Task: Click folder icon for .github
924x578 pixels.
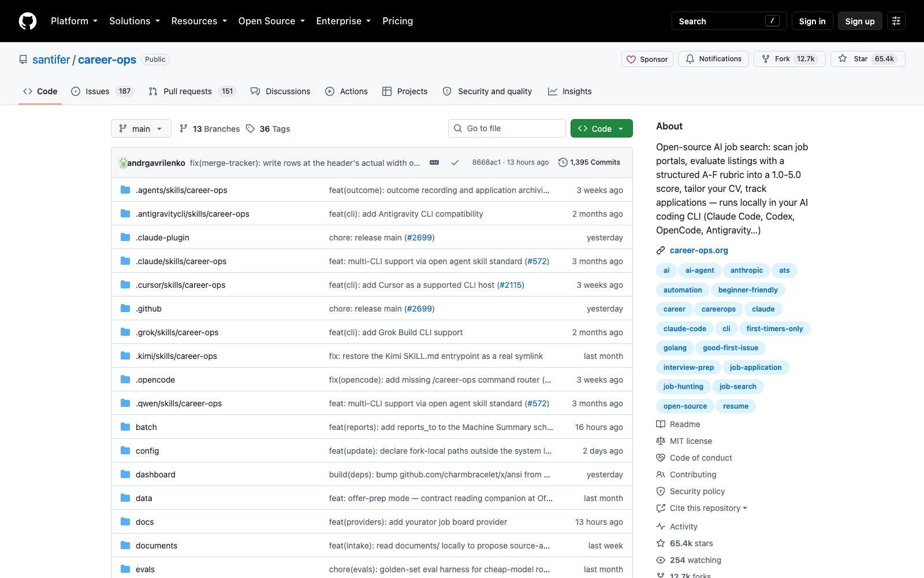Action: (125, 308)
